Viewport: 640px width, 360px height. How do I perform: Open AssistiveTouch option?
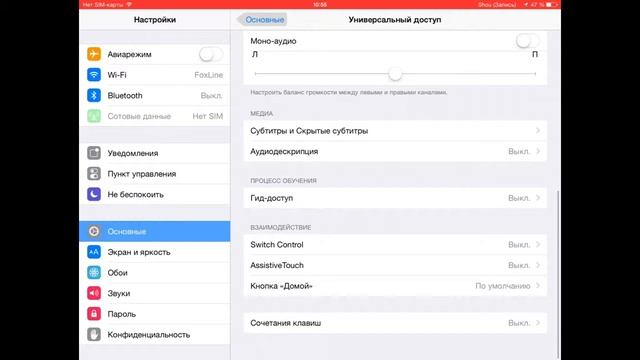pyautogui.click(x=395, y=265)
